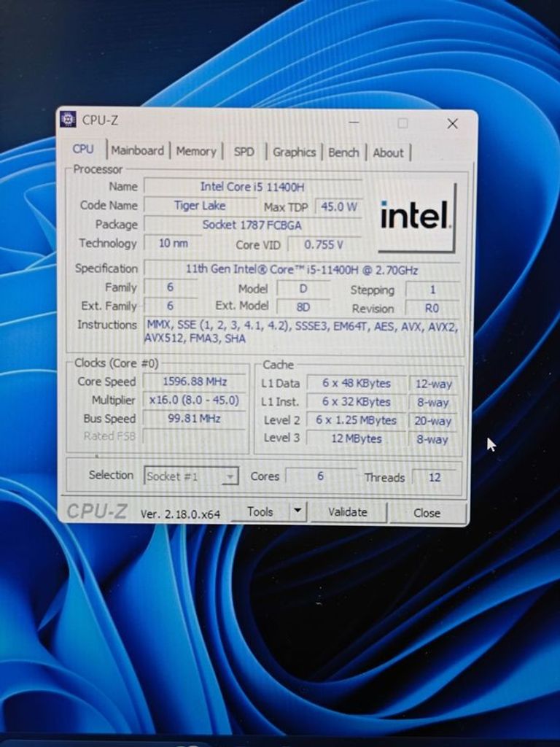560x747 pixels.
Task: Minimize the CPU-Z window
Action: click(x=354, y=123)
